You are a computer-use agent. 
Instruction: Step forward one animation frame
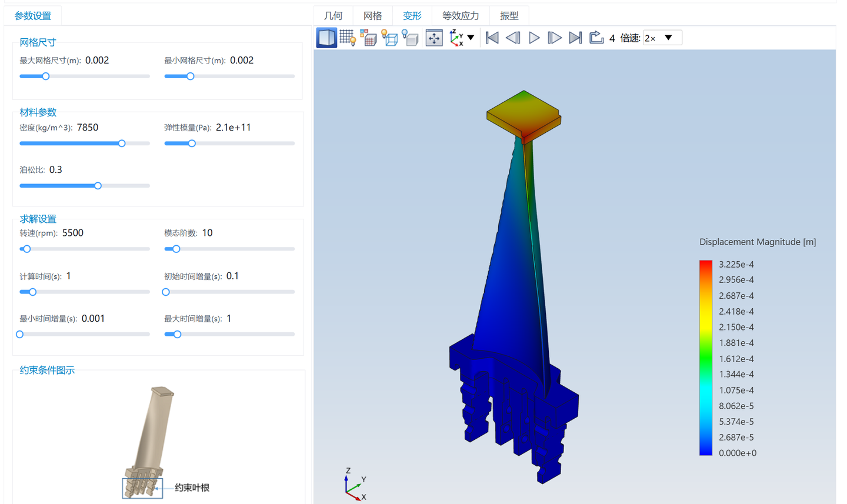click(x=555, y=38)
